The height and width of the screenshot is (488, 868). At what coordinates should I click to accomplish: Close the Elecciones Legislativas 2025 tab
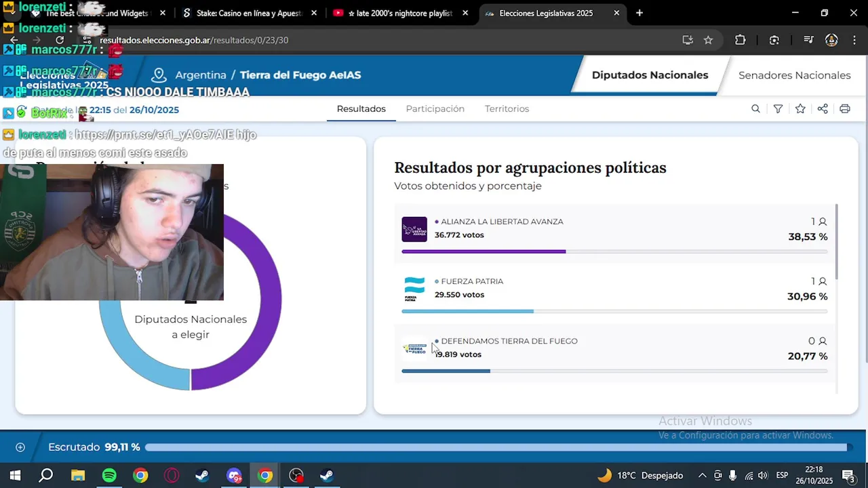(x=616, y=13)
